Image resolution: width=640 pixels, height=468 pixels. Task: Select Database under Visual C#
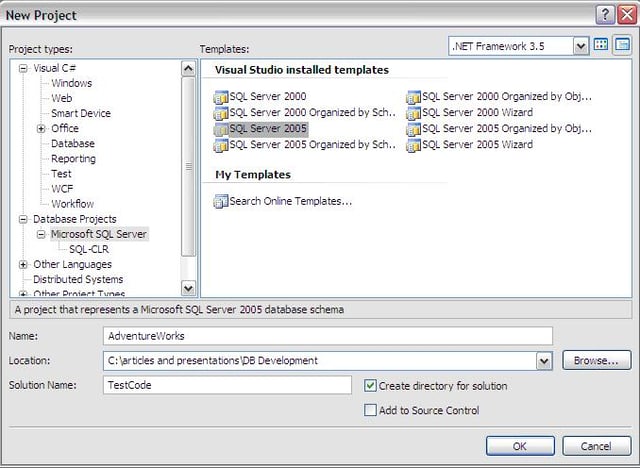pyautogui.click(x=73, y=144)
